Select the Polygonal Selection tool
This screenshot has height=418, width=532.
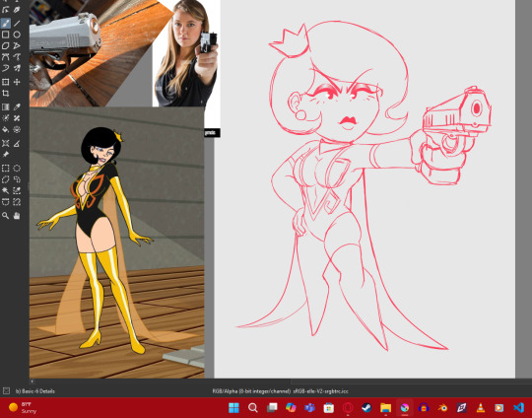[6, 179]
